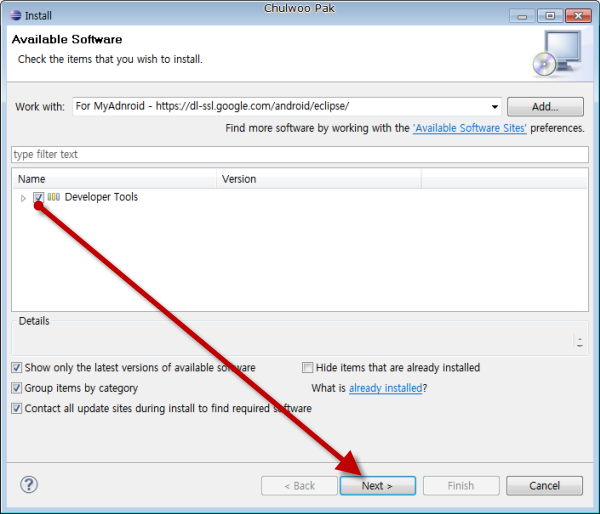Viewport: 600px width, 514px height.
Task: Click the install wizard CD and monitor image
Action: point(558,53)
